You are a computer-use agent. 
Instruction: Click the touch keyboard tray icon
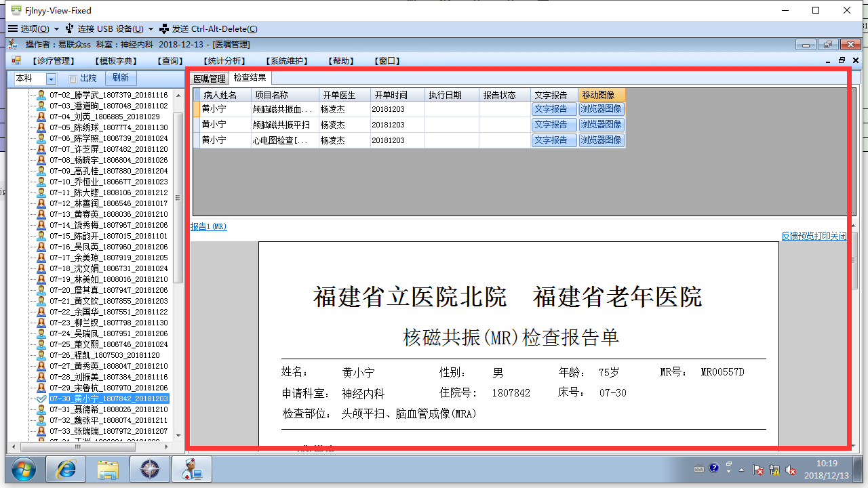700,469
